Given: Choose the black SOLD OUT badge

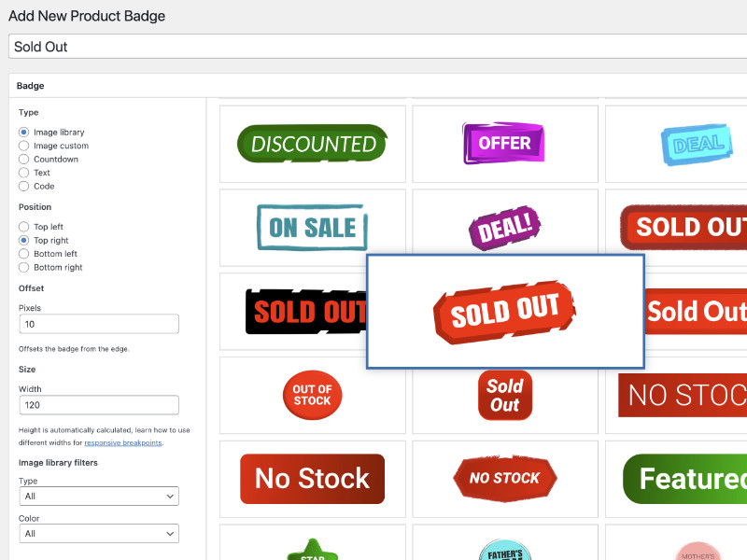Looking at the screenshot, I should click(x=299, y=312).
